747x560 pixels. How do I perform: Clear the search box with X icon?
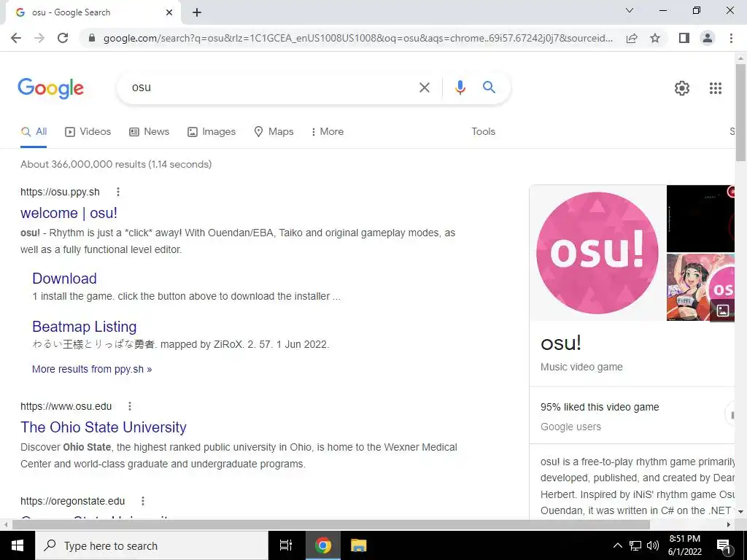point(424,87)
